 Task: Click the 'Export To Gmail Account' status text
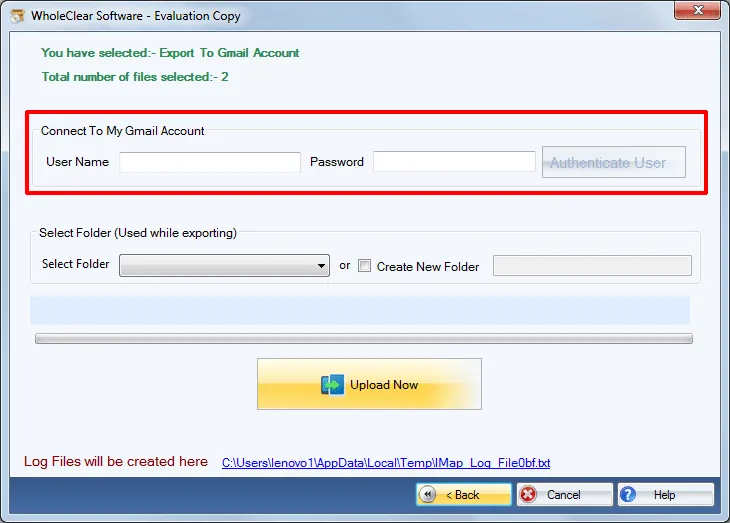point(229,53)
